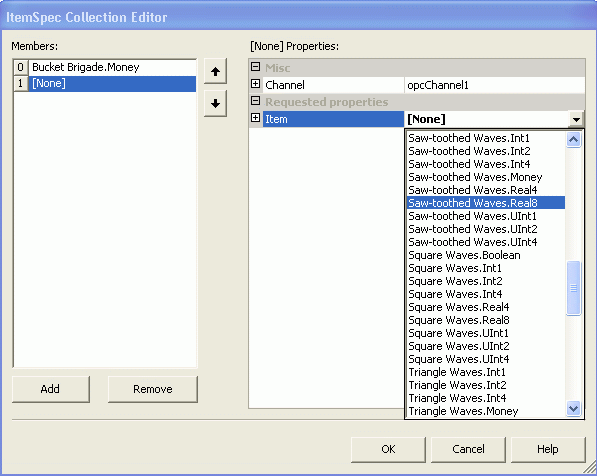
Task: Confirm with the OK button
Action: pos(388,449)
